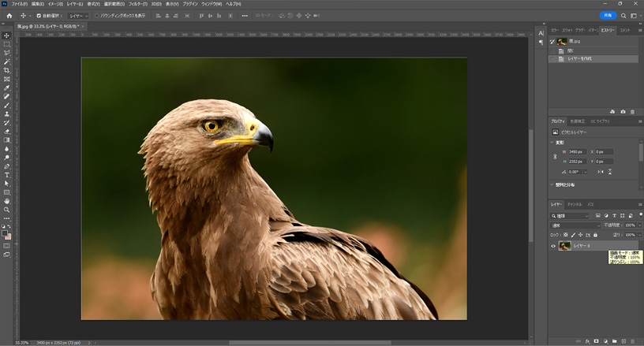This screenshot has height=346, width=644.
Task: Open the rotation angle dropdown in Properties
Action: tap(586, 172)
